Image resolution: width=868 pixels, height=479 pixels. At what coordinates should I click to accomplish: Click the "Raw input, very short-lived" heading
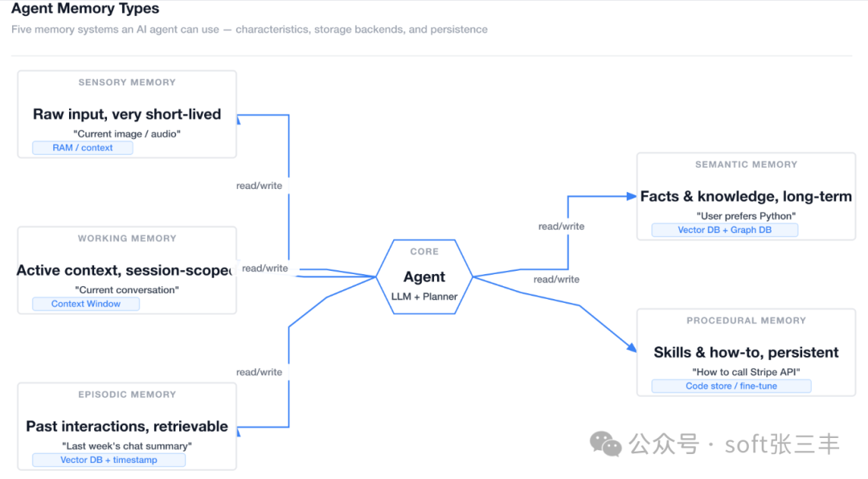[127, 114]
